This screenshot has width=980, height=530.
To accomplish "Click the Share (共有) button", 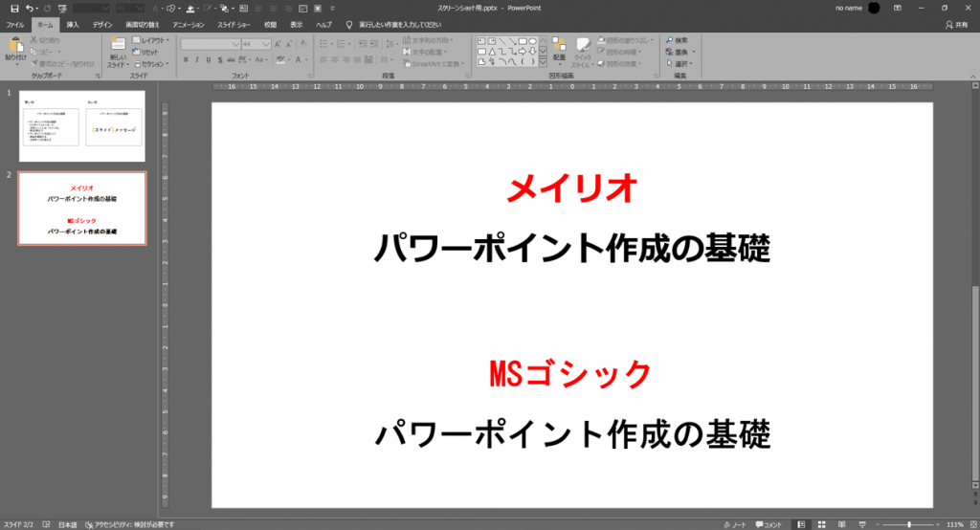I will click(958, 23).
